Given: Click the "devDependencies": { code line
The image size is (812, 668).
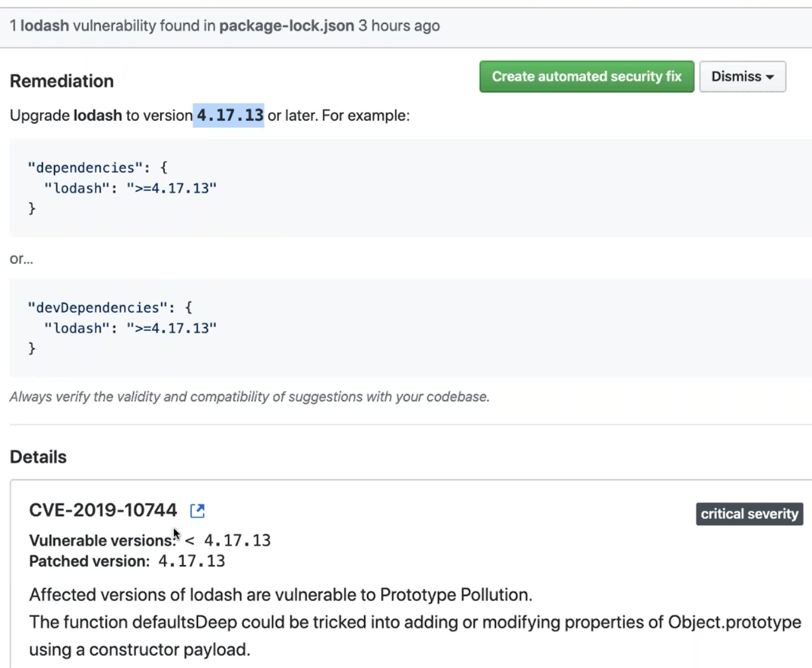Looking at the screenshot, I should coord(109,308).
